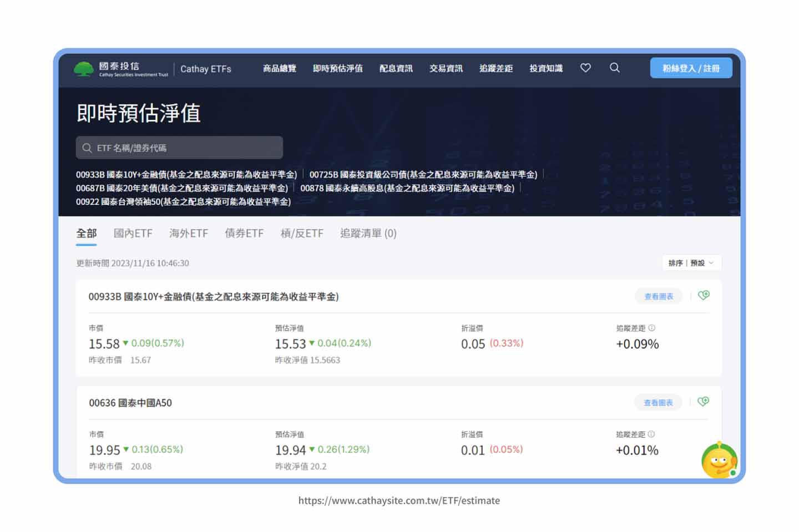Screen dimensions: 799x532
Task: Click Cathay ETFs brand text
Action: pos(206,69)
